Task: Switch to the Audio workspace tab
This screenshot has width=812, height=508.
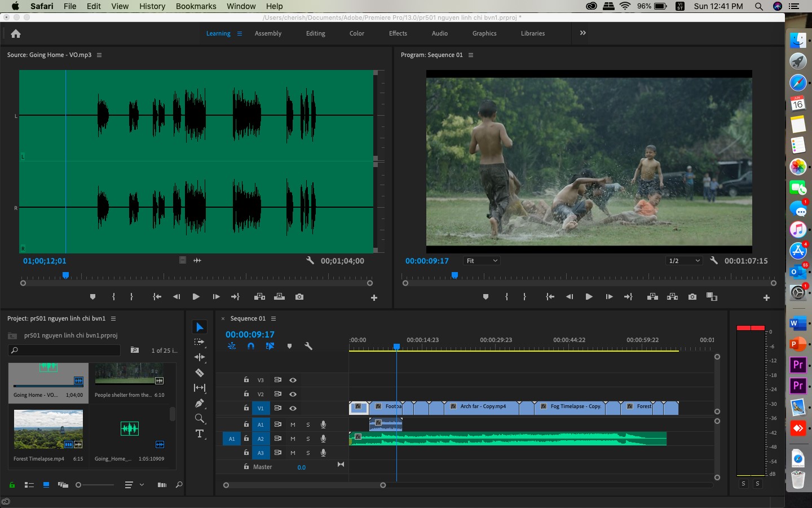Action: pos(440,33)
